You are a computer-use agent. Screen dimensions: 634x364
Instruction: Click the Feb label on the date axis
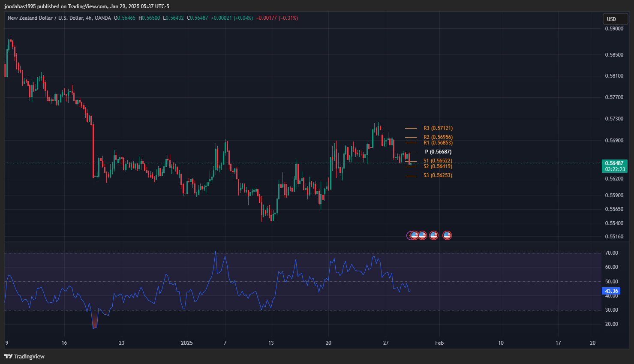[439, 343]
